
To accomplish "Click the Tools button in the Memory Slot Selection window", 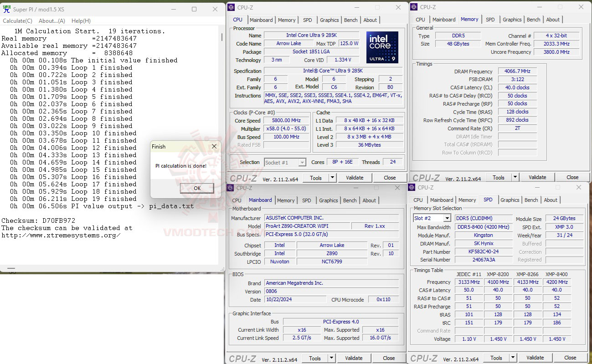I will pyautogui.click(x=496, y=358).
